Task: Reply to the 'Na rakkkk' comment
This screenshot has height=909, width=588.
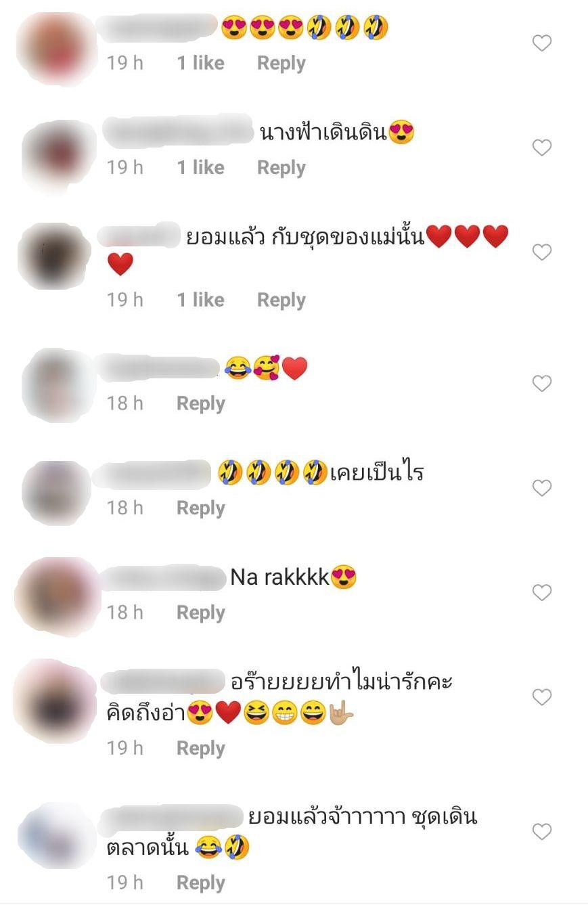Action: tap(201, 613)
